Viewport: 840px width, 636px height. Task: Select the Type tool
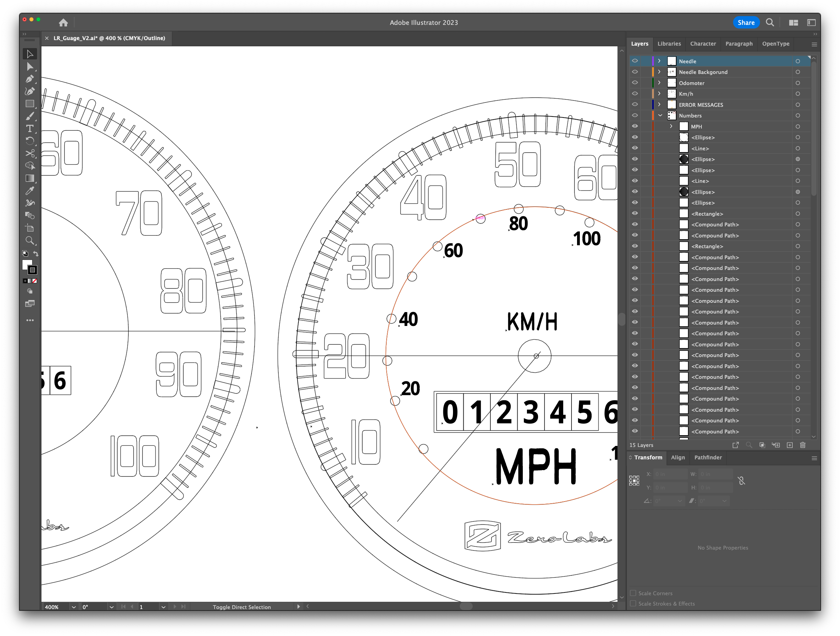pos(30,129)
